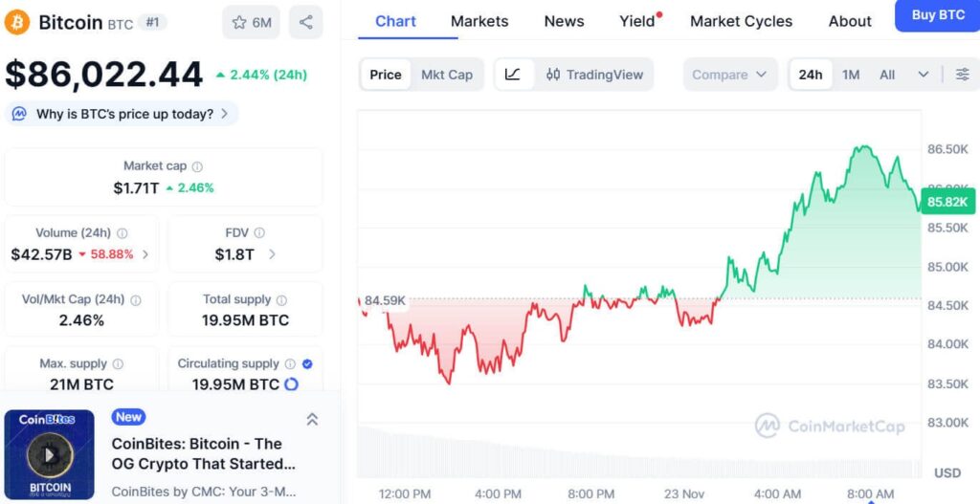Click the star watchlist button showing 6M
The height and width of the screenshot is (504, 980).
[251, 22]
